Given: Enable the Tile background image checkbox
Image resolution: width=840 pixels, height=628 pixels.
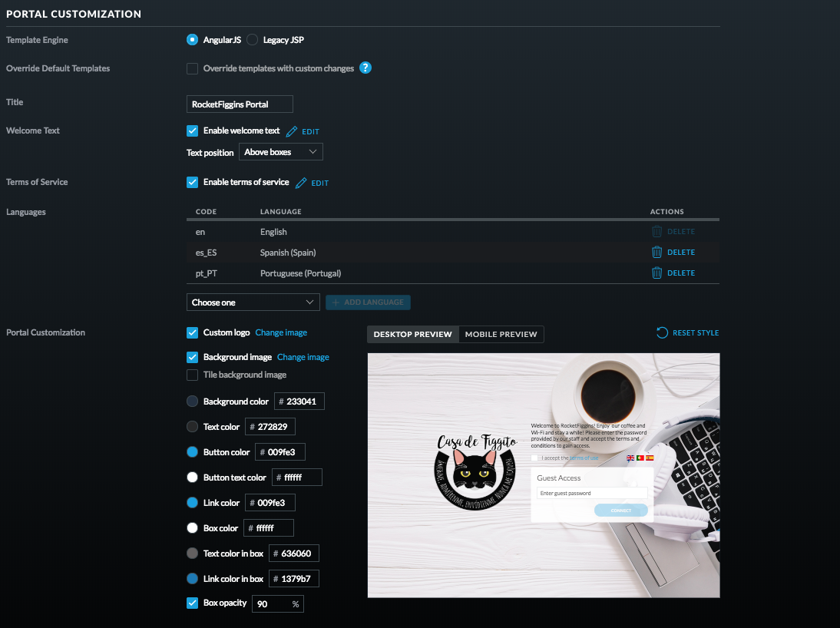Looking at the screenshot, I should coord(192,375).
